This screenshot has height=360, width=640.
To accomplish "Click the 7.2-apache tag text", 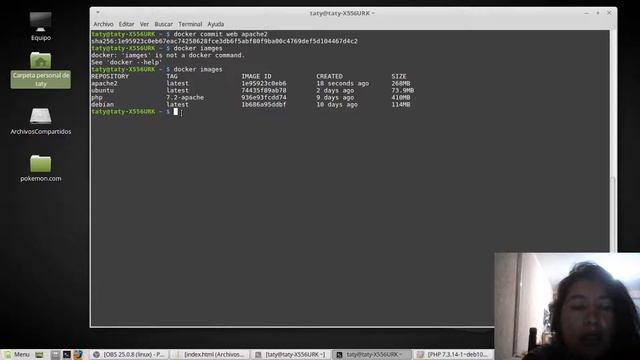I will 185,98.
